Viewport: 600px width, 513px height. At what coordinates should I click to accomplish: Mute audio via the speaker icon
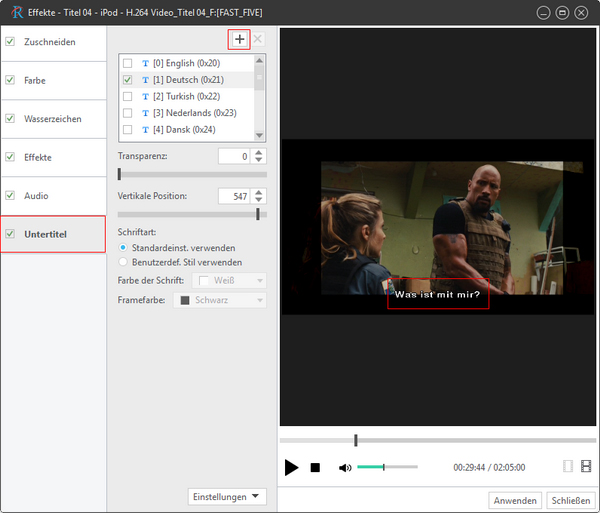pyautogui.click(x=345, y=467)
